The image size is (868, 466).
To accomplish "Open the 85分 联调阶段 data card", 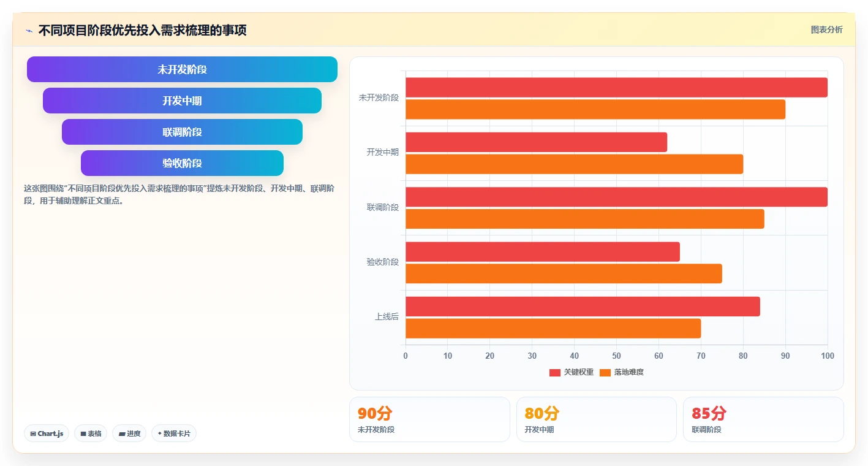I will (763, 419).
